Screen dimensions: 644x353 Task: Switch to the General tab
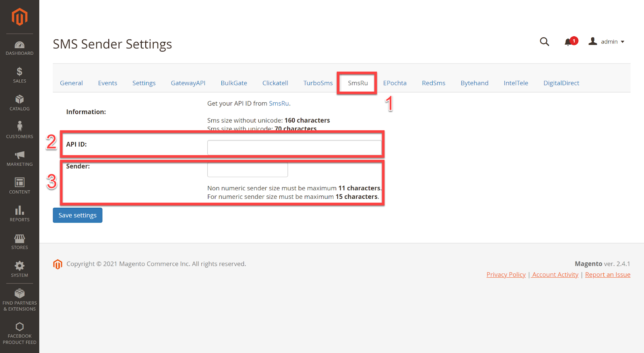(71, 83)
